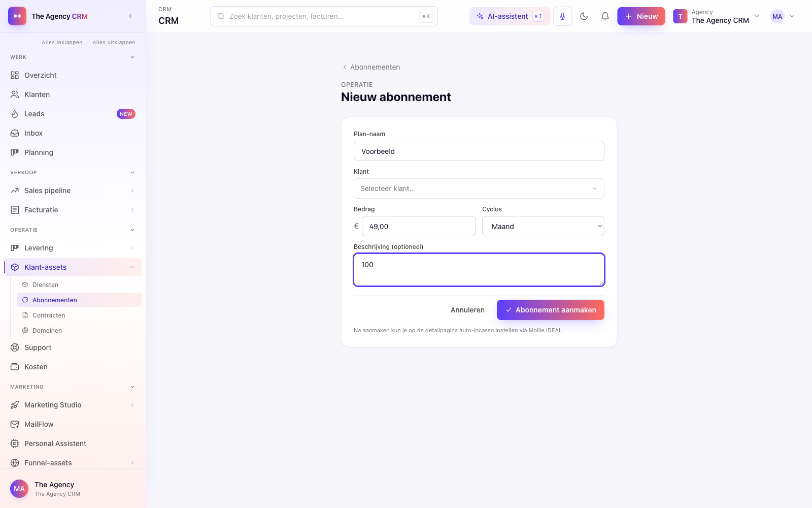Click the AI-assistent sparkle button
The image size is (812, 508).
pyautogui.click(x=510, y=16)
